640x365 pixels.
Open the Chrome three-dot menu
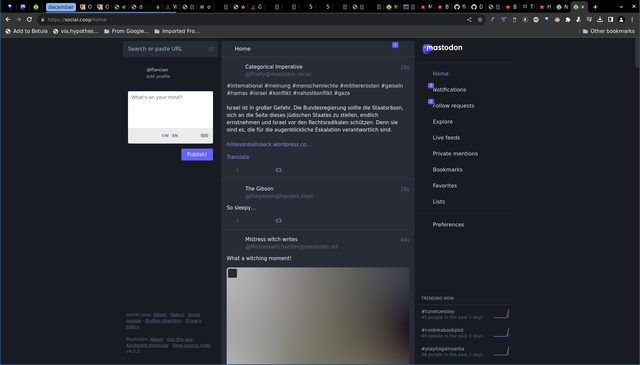632,20
